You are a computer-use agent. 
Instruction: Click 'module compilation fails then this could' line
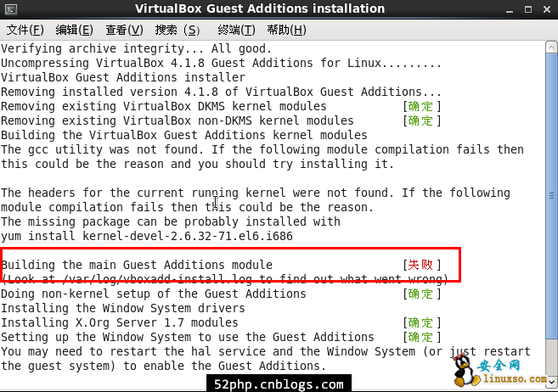coord(187,208)
